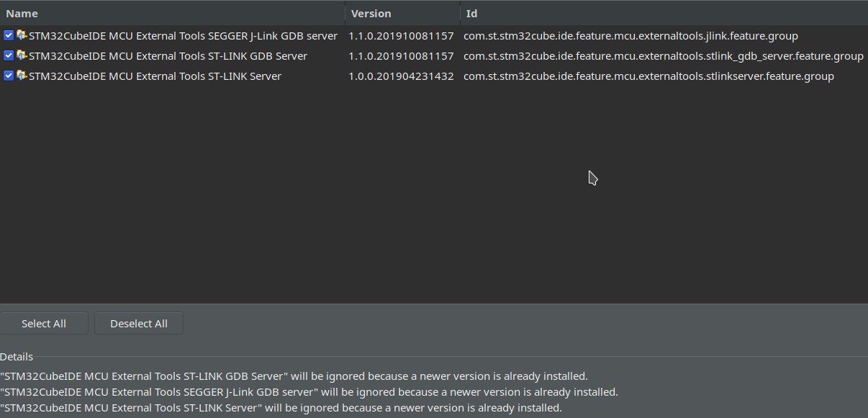Click version 1.1.0.201910081157 in the ST-LINK GDB Server row
Image resolution: width=868 pixels, height=418 pixels.
point(401,55)
